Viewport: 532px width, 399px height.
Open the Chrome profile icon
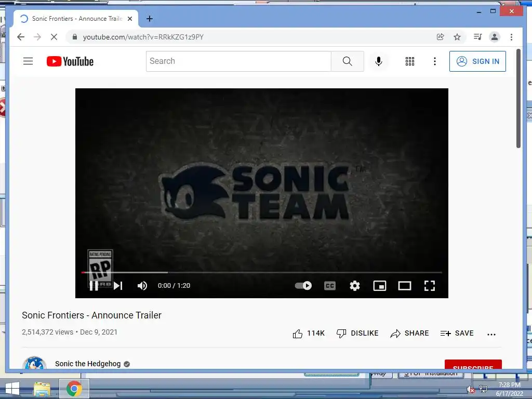click(x=495, y=37)
